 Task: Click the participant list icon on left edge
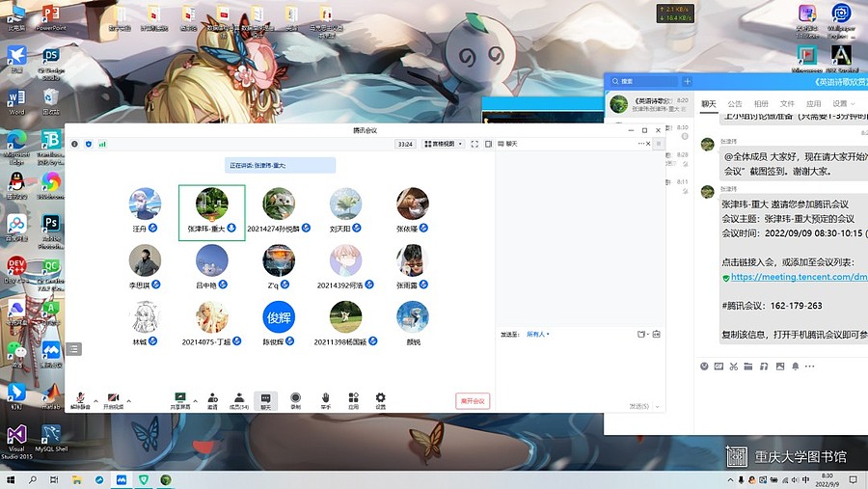[x=73, y=349]
